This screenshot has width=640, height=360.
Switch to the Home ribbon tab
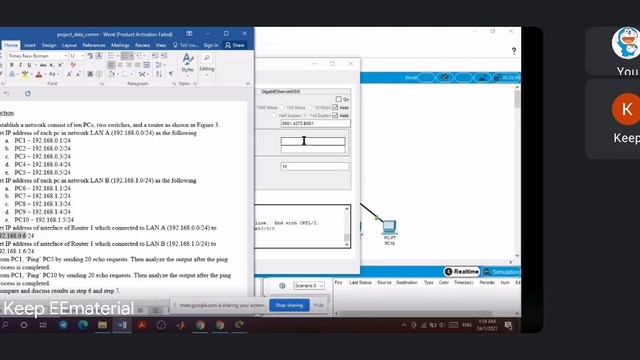(x=11, y=45)
